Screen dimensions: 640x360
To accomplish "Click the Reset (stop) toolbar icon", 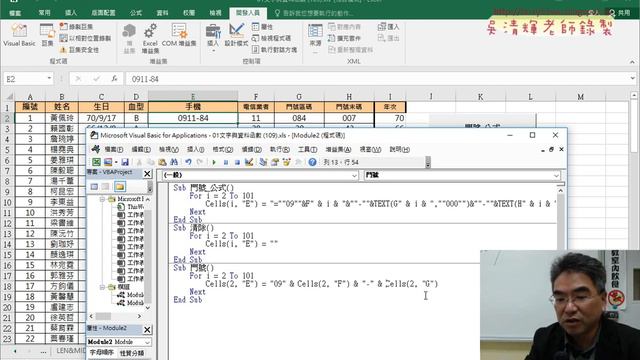I will pos(237,162).
